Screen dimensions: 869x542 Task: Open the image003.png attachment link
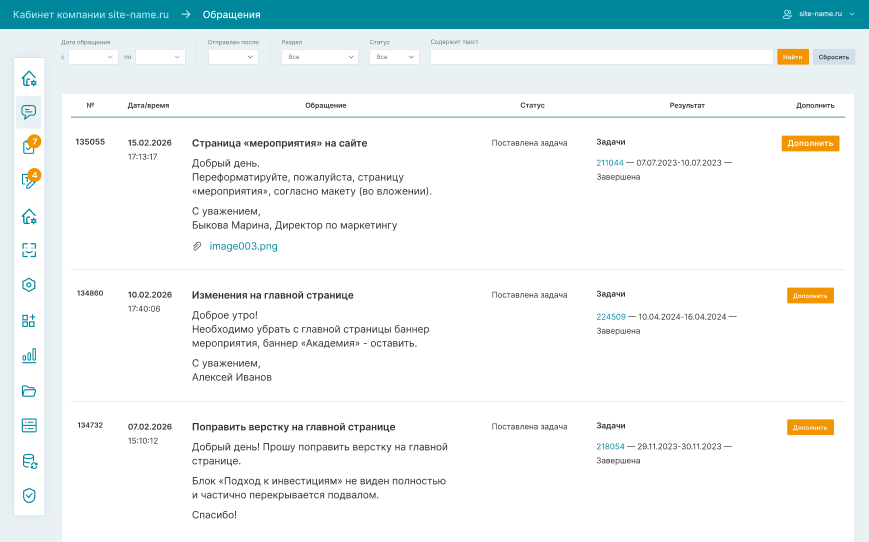pos(243,246)
